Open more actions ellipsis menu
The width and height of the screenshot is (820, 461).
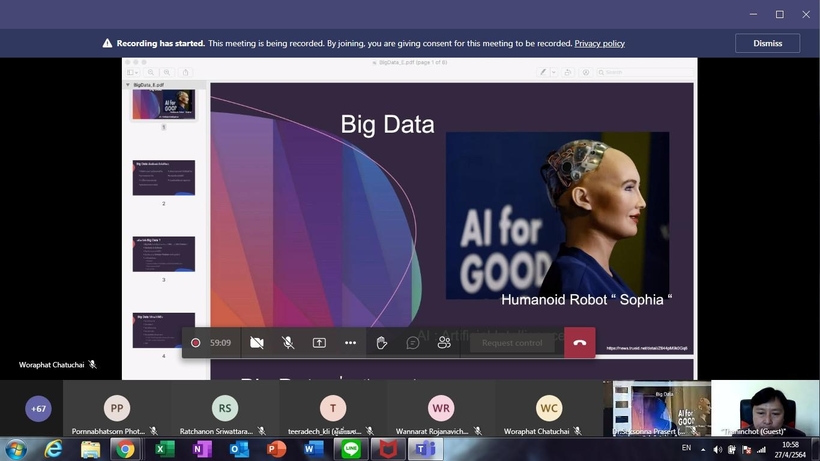coord(350,343)
